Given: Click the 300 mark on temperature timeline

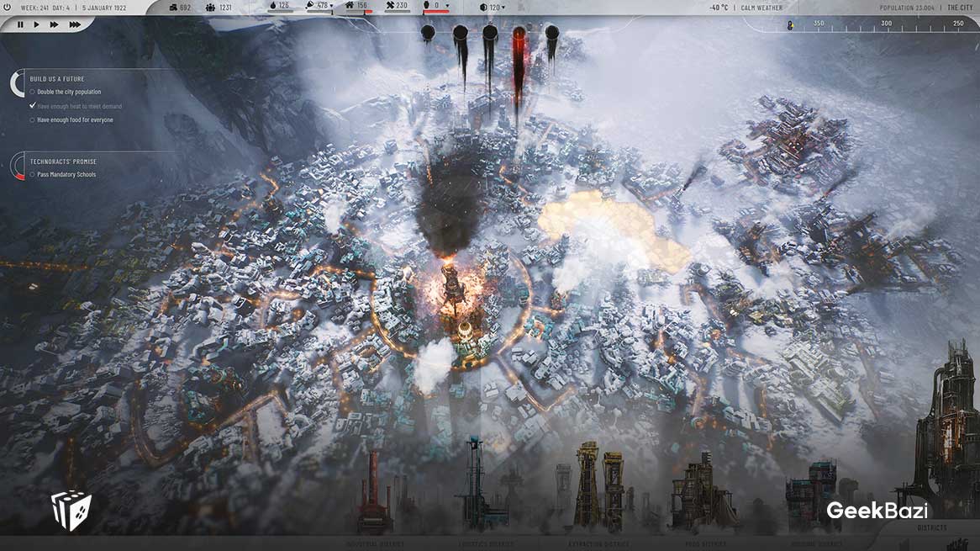Looking at the screenshot, I should pos(886,24).
